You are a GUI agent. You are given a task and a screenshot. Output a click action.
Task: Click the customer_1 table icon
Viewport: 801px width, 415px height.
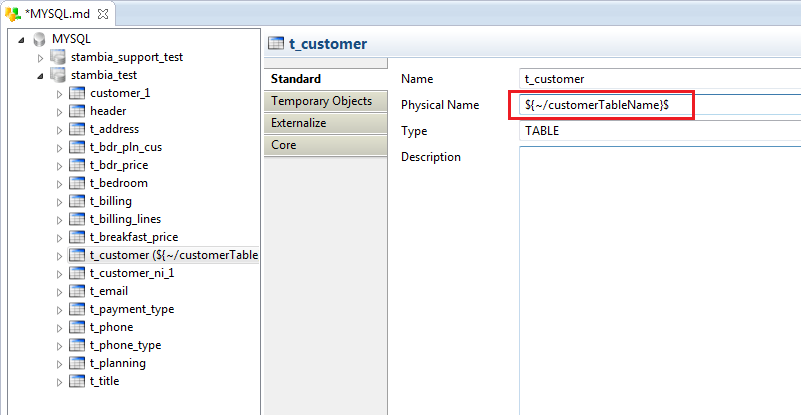click(x=77, y=93)
